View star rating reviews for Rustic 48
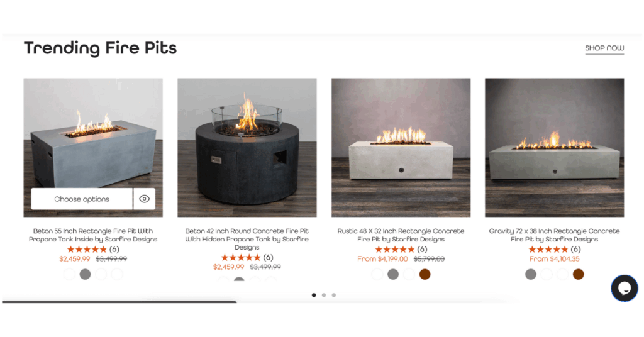This screenshot has height=337, width=644. (x=401, y=249)
